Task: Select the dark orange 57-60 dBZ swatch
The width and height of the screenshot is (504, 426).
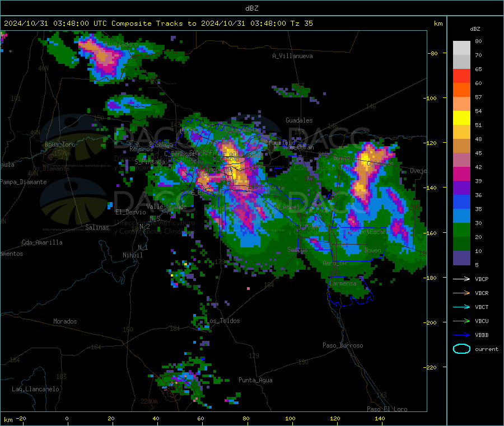Action: pos(461,90)
